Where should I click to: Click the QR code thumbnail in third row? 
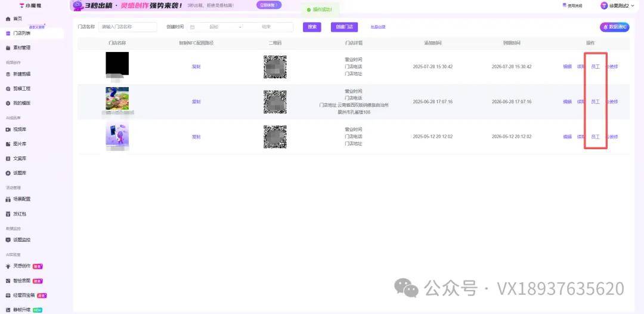275,137
